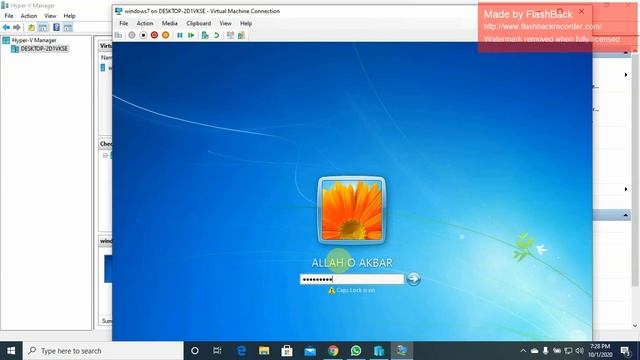Click the enhanced session toolbar icon
Viewport: 640px width, 360px height.
(230, 36)
